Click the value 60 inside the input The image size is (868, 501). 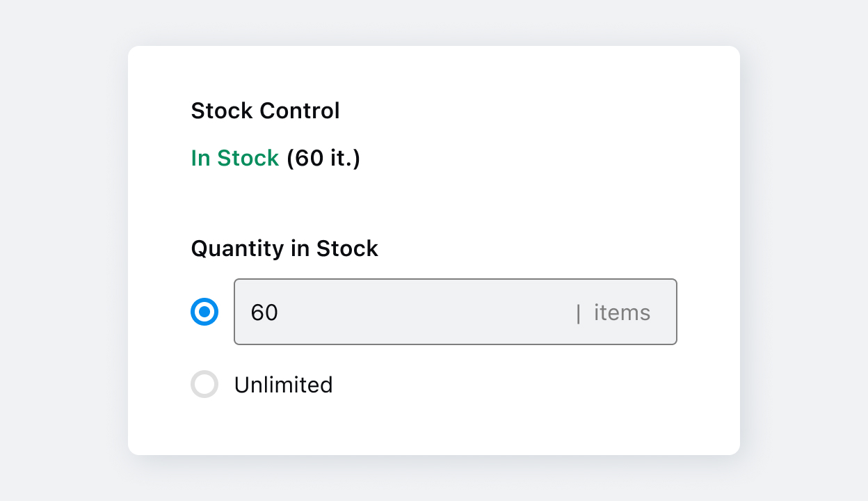264,313
